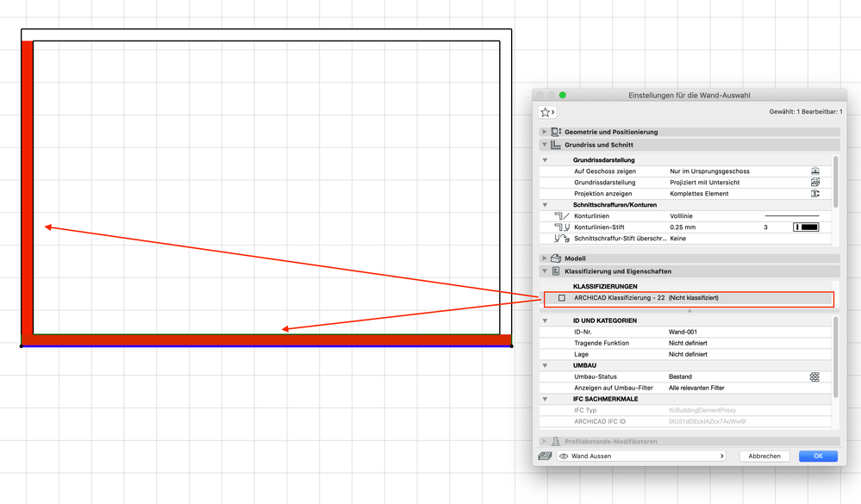Collapse the Klassifizierung und Eigenschaften panel
Viewport: 861px width, 504px height.
pyautogui.click(x=544, y=271)
